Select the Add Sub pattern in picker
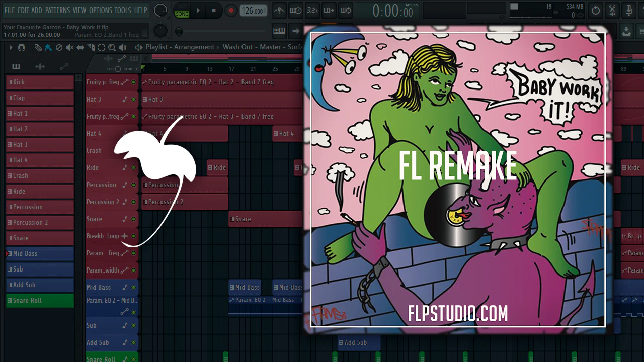644x362 pixels. [40, 285]
